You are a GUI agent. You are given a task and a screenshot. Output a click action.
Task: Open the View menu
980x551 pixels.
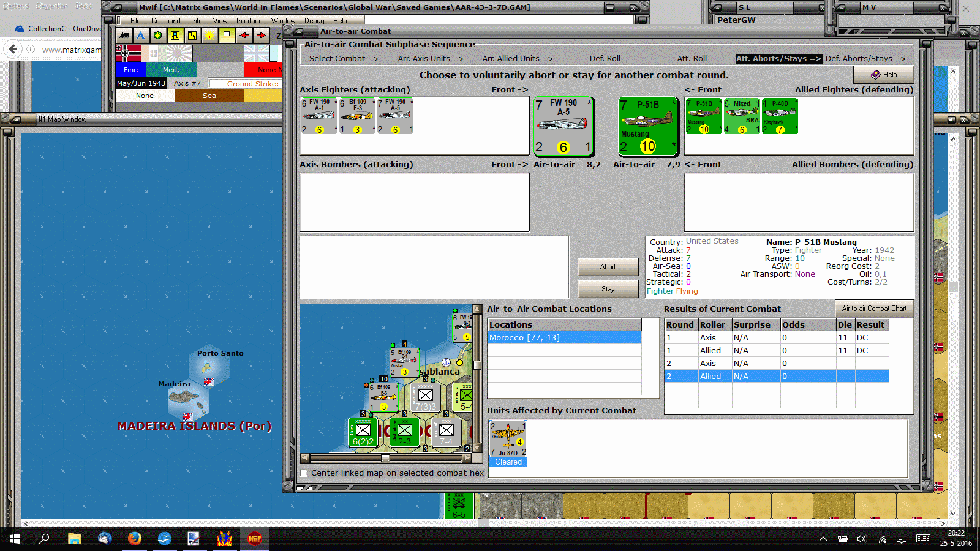[220, 21]
